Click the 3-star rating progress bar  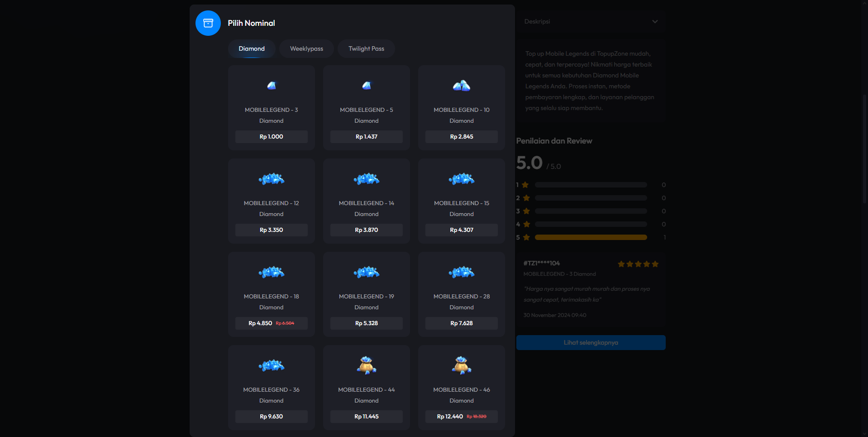[591, 211]
